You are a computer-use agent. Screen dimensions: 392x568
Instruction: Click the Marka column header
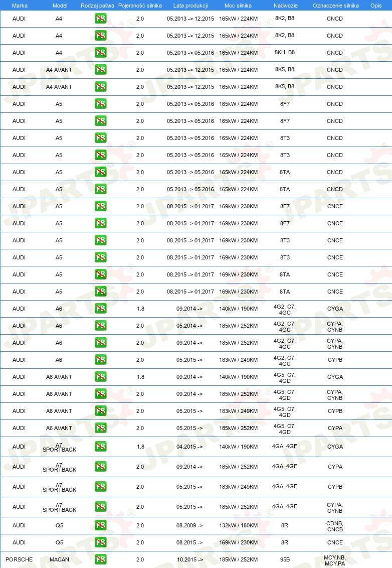[x=20, y=6]
